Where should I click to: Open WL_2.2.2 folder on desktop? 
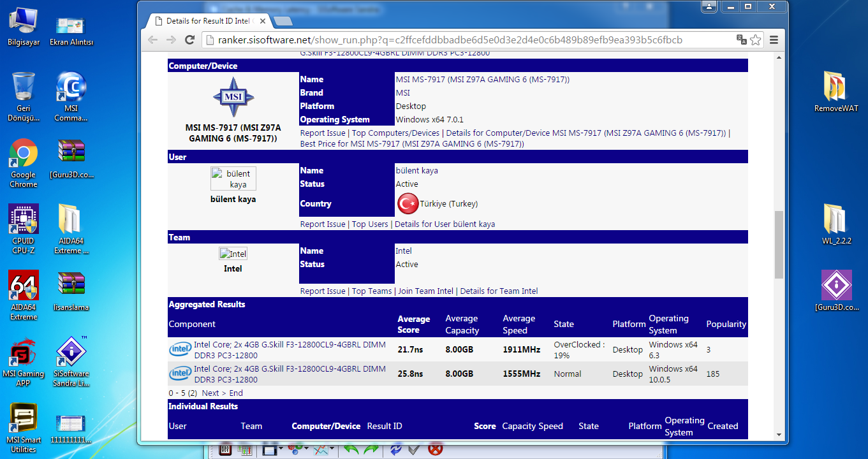click(x=836, y=224)
